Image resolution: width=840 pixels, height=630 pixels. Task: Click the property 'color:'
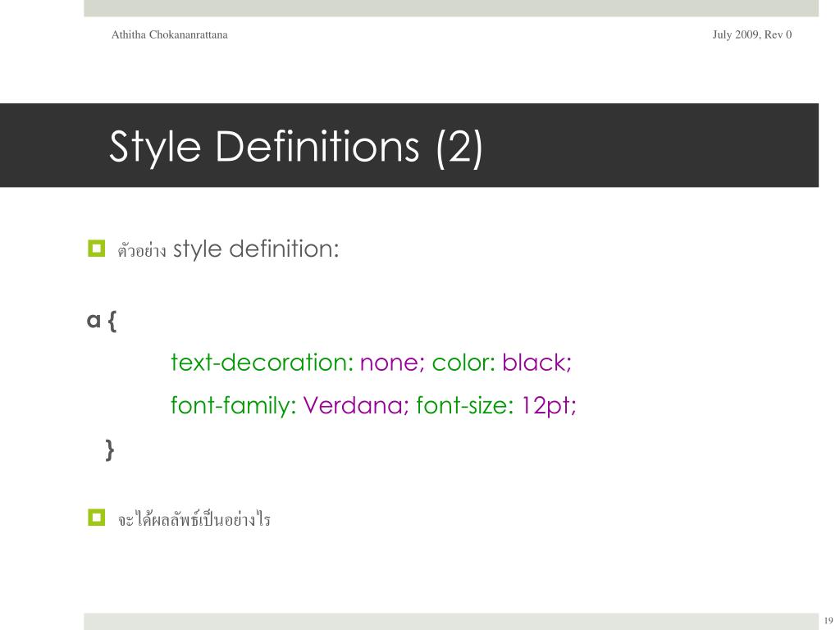[464, 363]
